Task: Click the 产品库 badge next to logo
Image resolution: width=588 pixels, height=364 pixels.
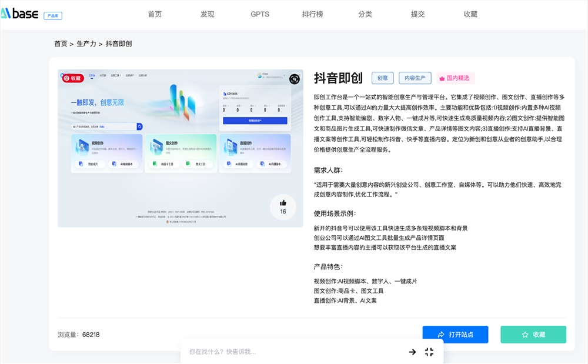Action: 53,16
